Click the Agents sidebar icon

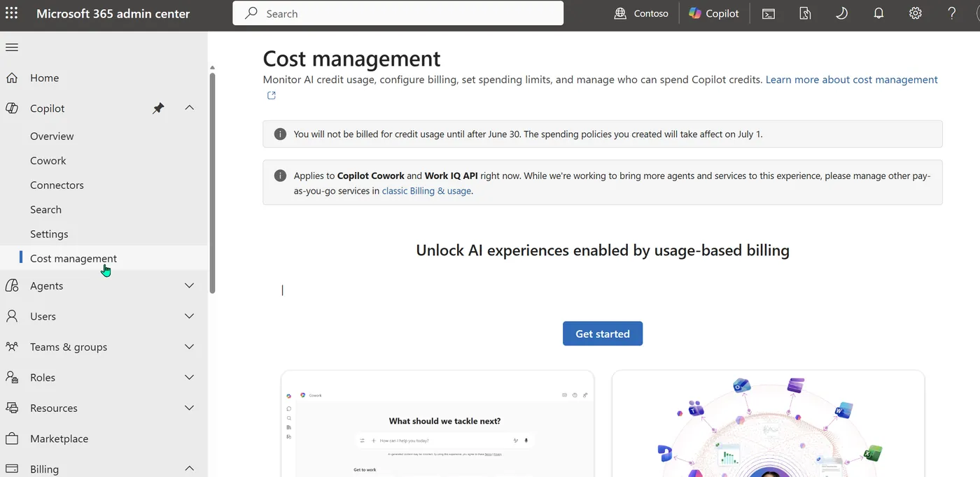point(12,285)
